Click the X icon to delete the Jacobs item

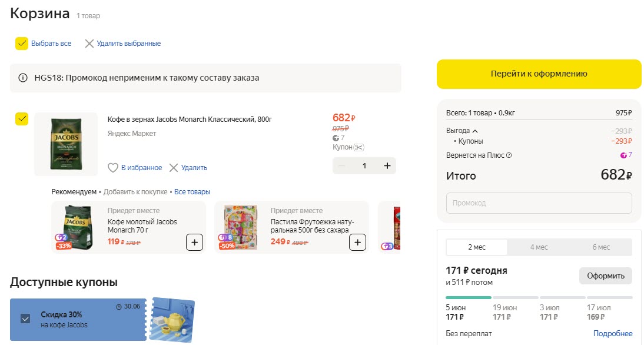pyautogui.click(x=174, y=168)
